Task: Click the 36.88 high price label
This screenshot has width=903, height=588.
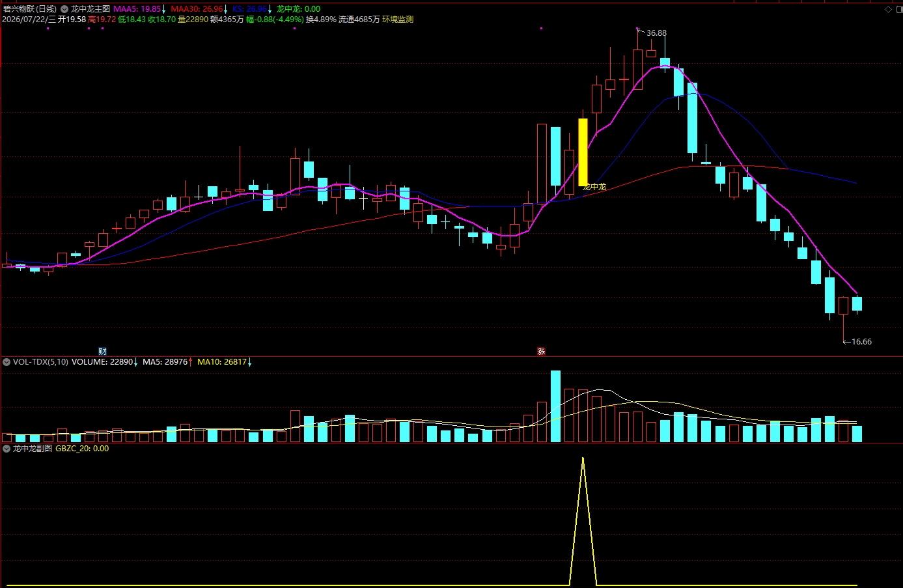Action: [x=656, y=33]
